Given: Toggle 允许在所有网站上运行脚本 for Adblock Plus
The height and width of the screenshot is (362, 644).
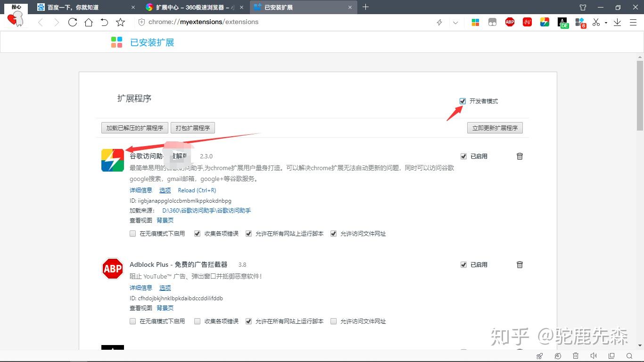Looking at the screenshot, I should pos(248,321).
